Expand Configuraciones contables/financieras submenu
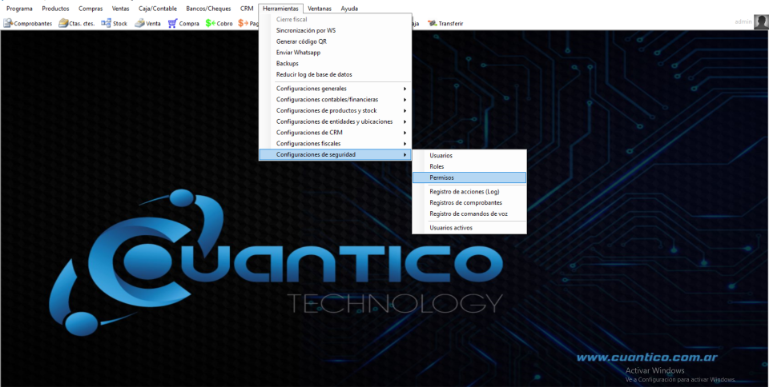The image size is (769, 387). click(335, 100)
